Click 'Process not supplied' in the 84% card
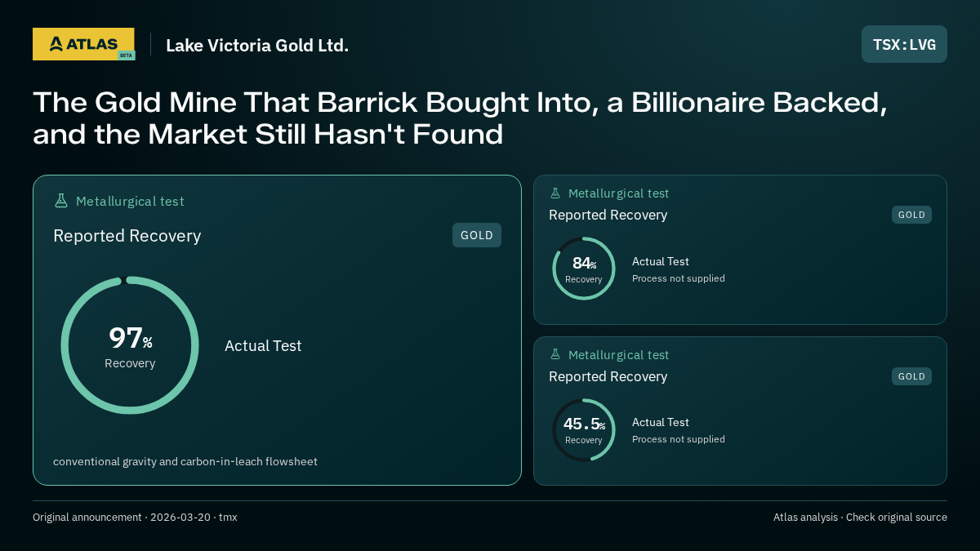Viewport: 980px width, 551px height. click(x=679, y=278)
